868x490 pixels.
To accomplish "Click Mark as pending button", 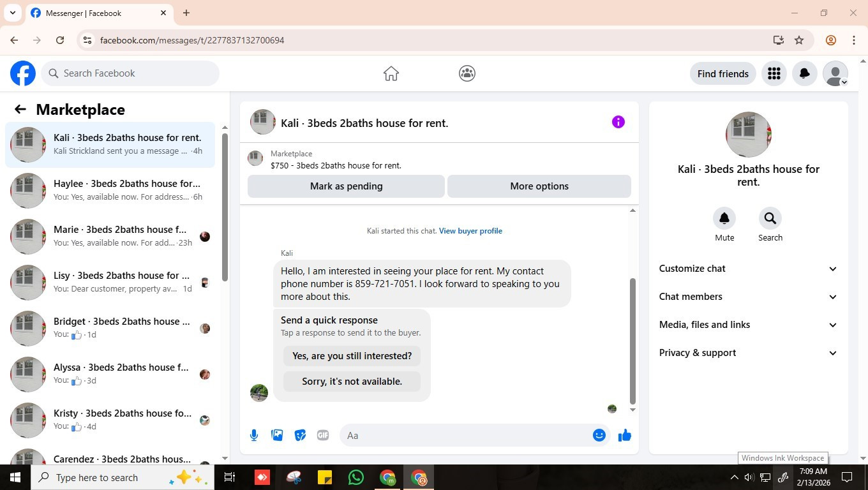I will (346, 186).
